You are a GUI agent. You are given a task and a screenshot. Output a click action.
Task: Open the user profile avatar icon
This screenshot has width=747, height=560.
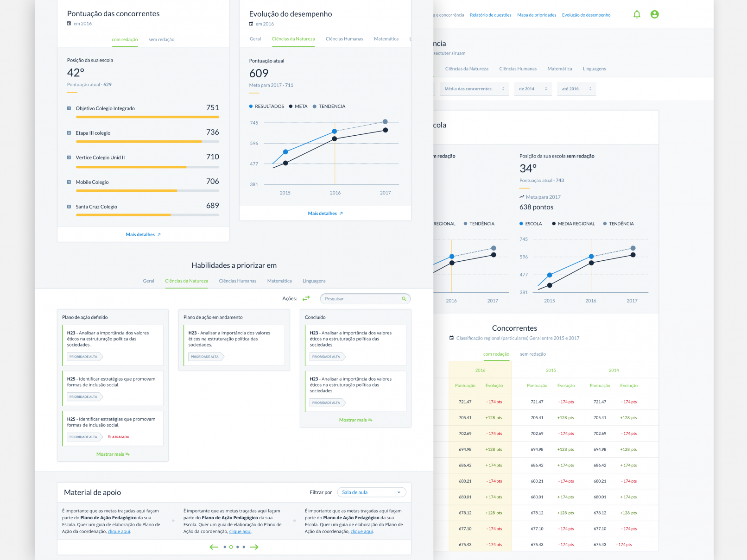(654, 14)
